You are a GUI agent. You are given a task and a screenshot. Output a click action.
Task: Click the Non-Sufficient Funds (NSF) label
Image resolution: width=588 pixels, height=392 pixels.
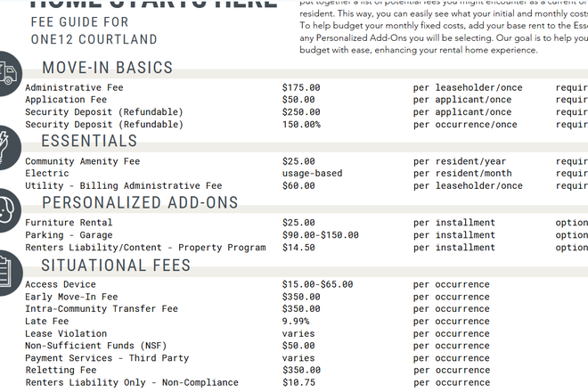point(96,346)
